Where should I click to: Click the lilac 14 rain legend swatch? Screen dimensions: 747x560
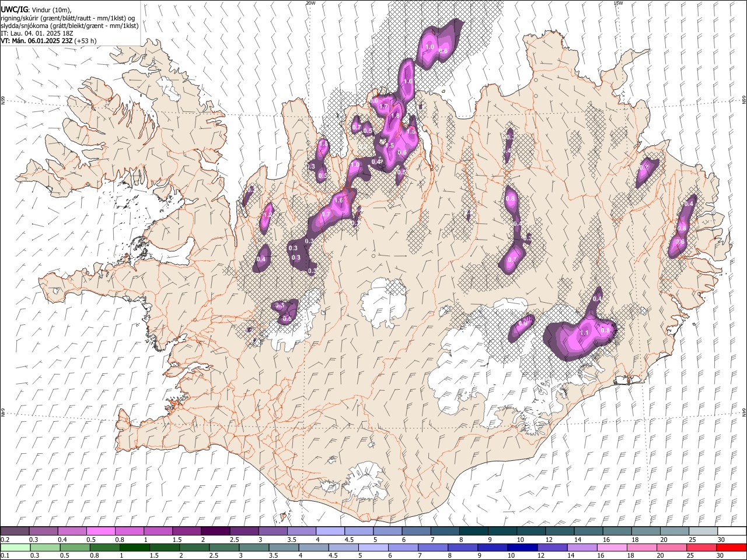coord(581,547)
